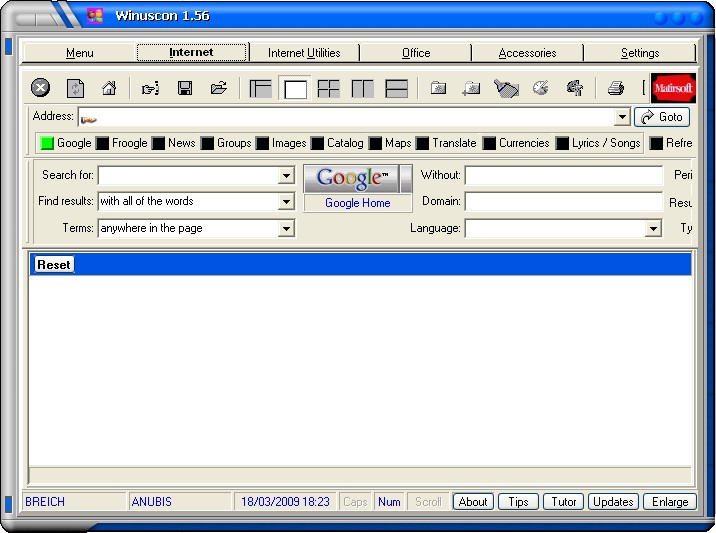
Task: Click the Without input field
Action: [x=564, y=175]
